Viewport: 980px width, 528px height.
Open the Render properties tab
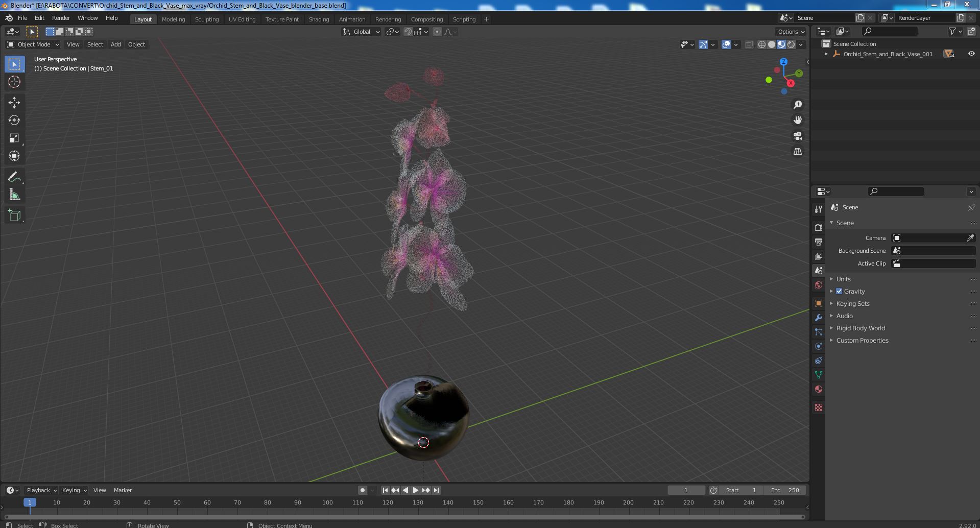tap(819, 227)
